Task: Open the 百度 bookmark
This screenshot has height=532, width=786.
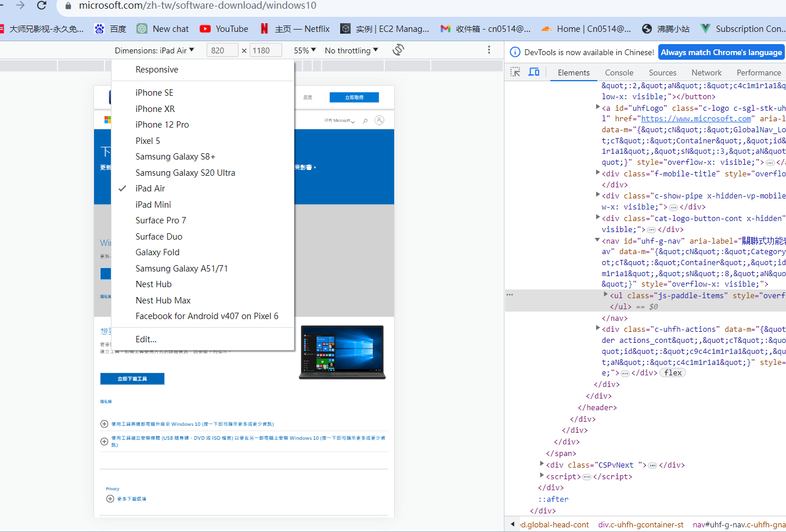Action: (x=110, y=28)
